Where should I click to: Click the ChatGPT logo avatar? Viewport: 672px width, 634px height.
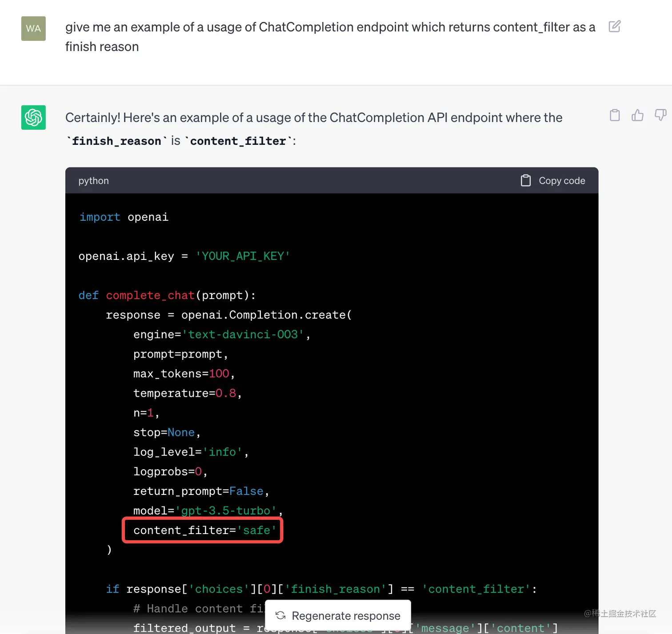click(33, 117)
